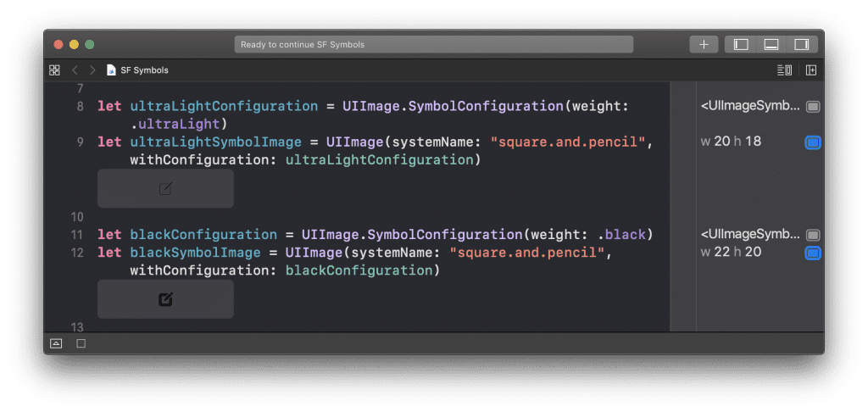Show the debug area bottom-left button
The width and height of the screenshot is (868, 412).
(x=56, y=343)
